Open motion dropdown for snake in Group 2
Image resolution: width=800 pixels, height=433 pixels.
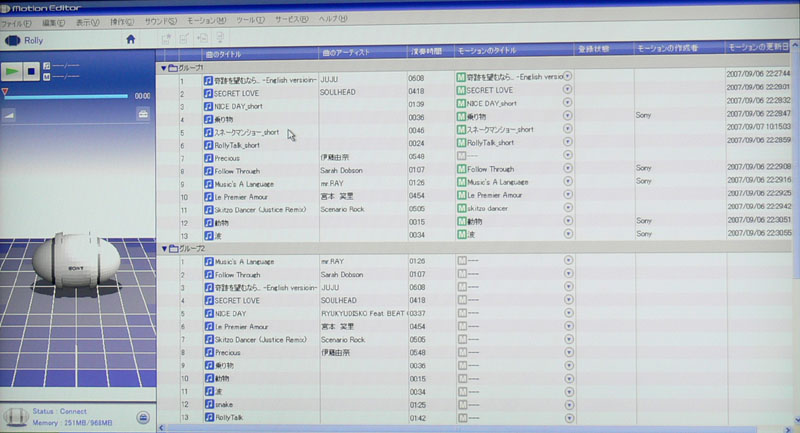click(569, 405)
